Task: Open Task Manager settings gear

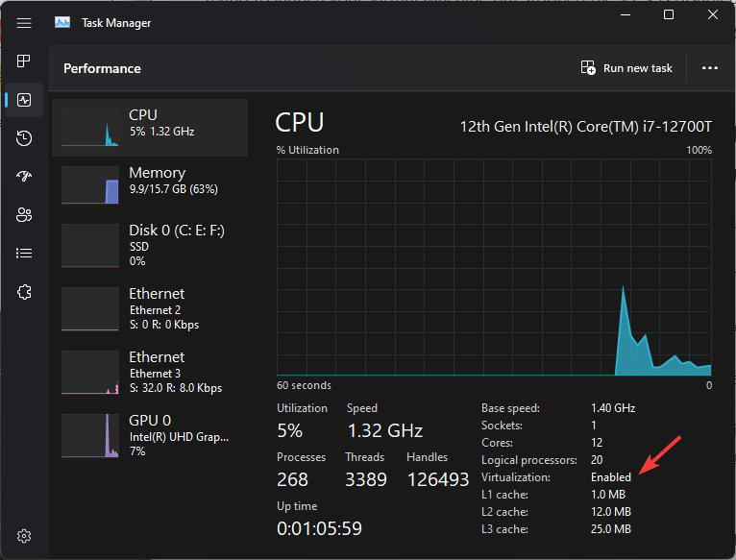Action: [x=24, y=536]
